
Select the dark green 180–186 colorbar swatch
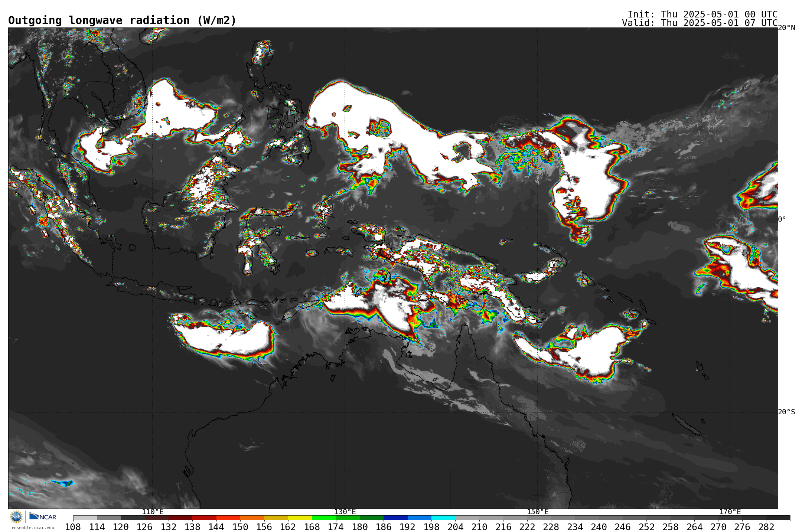pyautogui.click(x=372, y=518)
